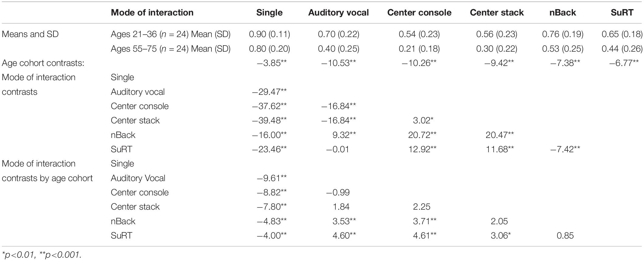Click the value −10.53** under Auditory vocal
The width and height of the screenshot is (644, 261).
point(338,63)
